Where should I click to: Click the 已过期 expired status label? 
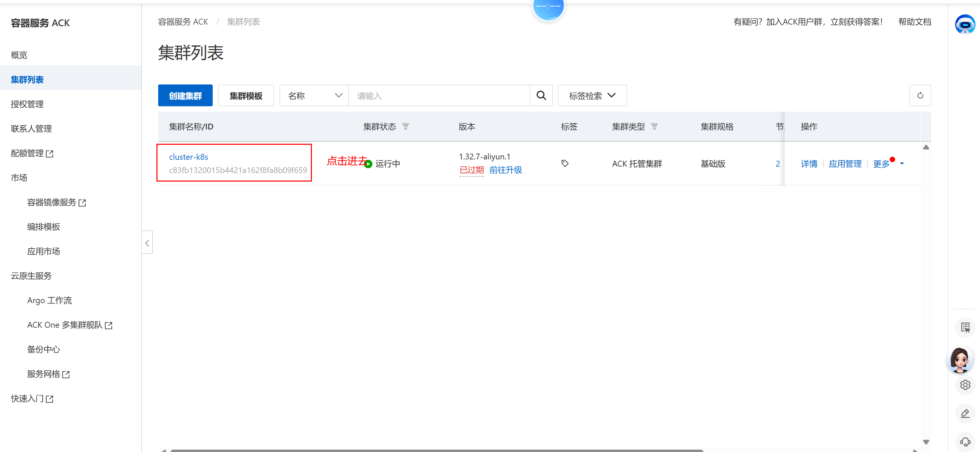click(471, 170)
